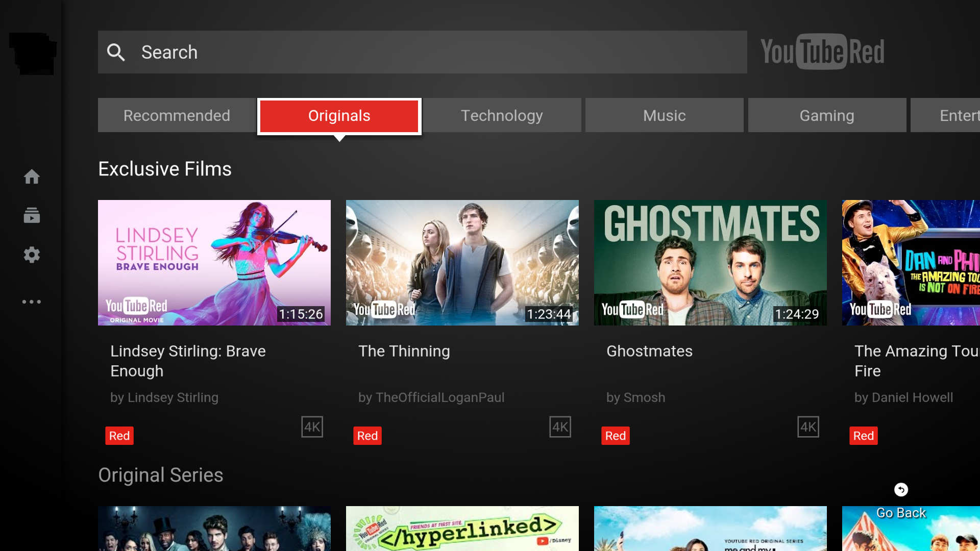Image resolution: width=980 pixels, height=551 pixels.
Task: Select Lindsey Stirling Brave Enough thumbnail
Action: coord(214,262)
